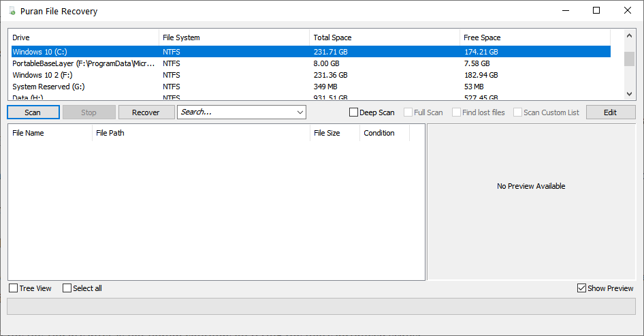The image size is (644, 336).
Task: Click the drive list scroll up arrow
Action: click(629, 35)
